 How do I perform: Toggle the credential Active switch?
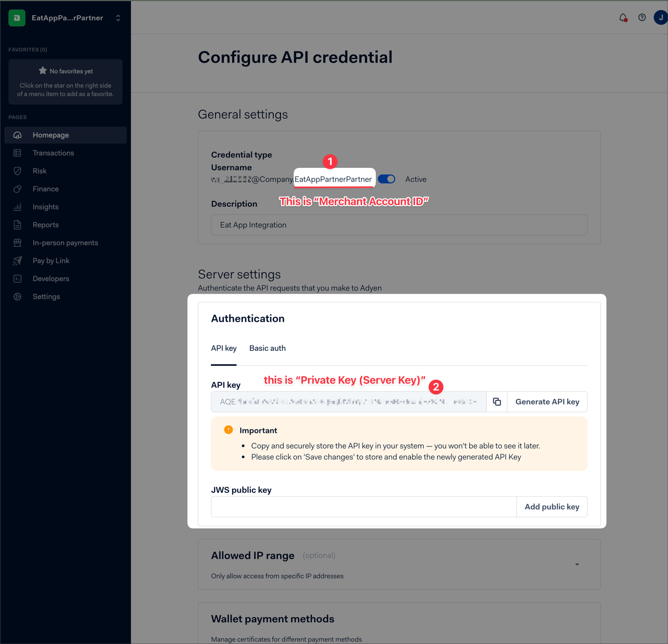tap(386, 179)
